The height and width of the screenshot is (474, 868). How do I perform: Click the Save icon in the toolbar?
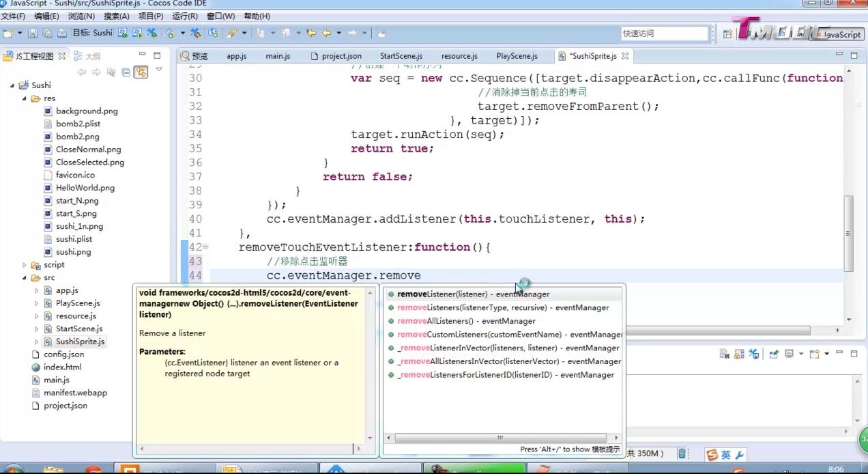click(32, 33)
